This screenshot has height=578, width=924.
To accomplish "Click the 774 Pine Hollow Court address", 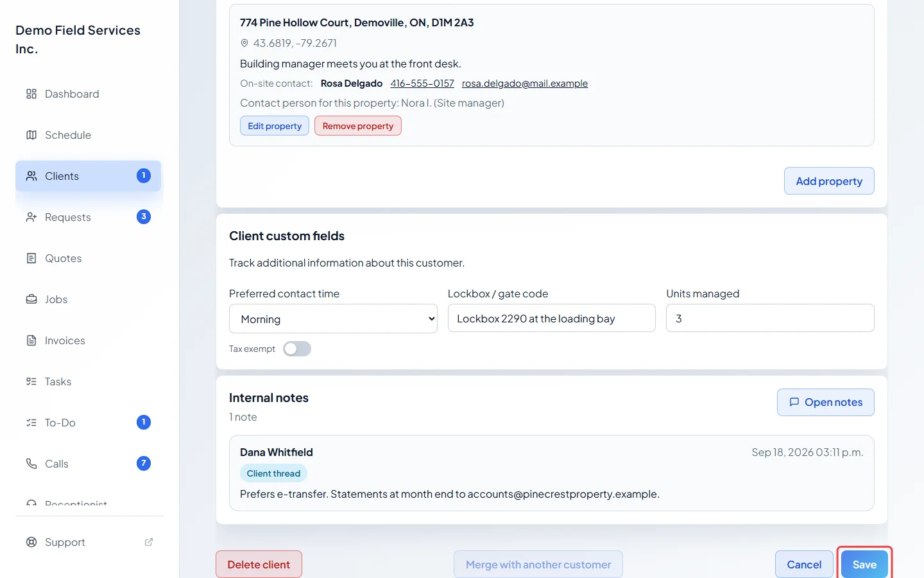I will coord(357,22).
